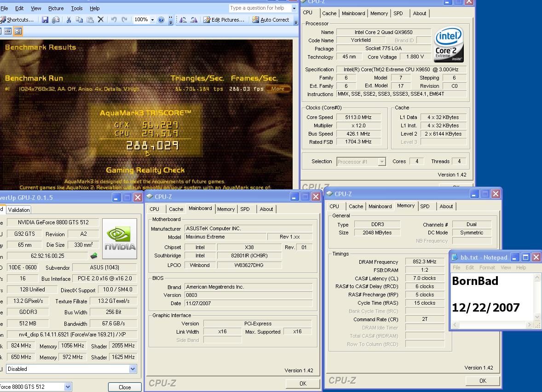Open the File menu in Picture Manager

[x=5, y=8]
